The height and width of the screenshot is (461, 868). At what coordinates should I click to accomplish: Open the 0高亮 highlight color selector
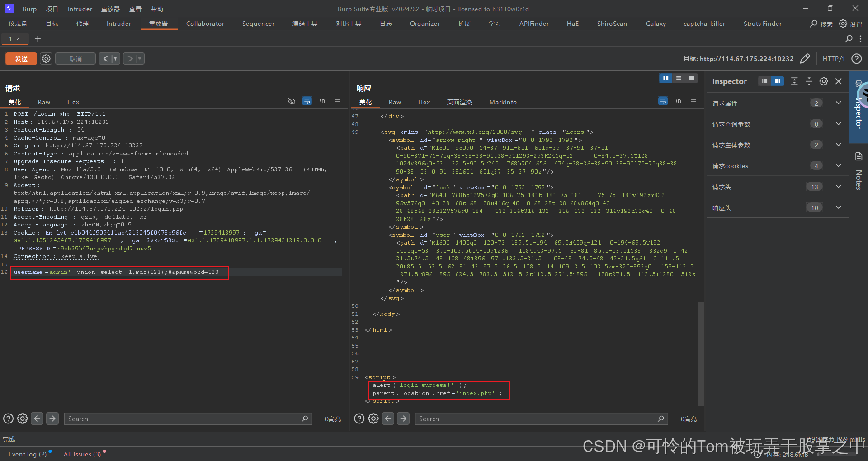[x=333, y=419]
